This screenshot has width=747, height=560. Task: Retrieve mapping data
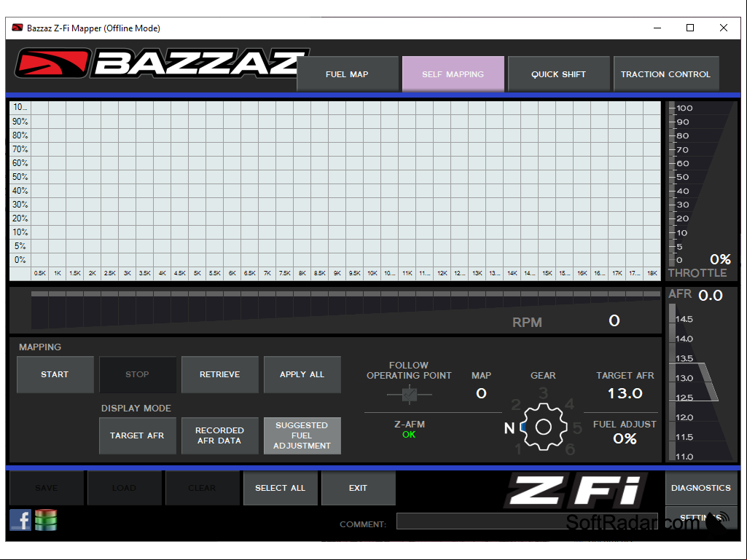click(219, 374)
